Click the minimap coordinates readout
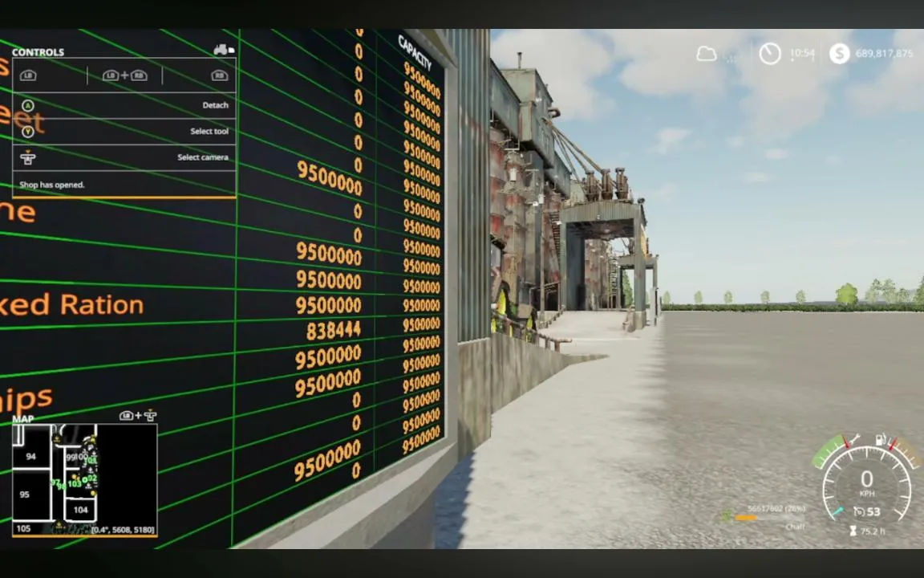Viewport: 924px width, 578px height. 124,530
